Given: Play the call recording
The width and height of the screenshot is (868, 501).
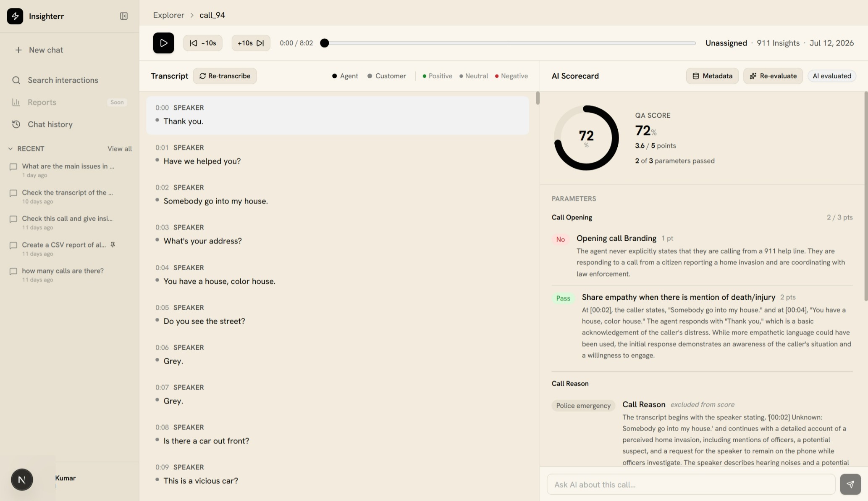Looking at the screenshot, I should (x=163, y=43).
